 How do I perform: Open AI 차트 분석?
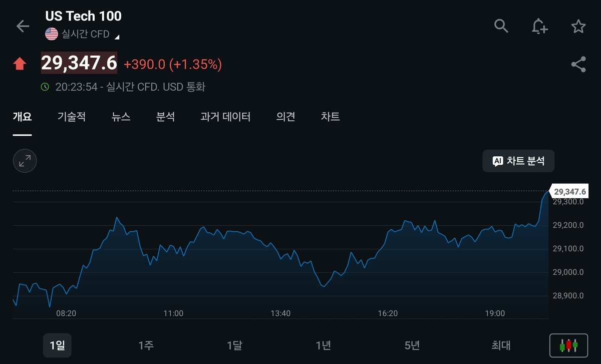518,161
